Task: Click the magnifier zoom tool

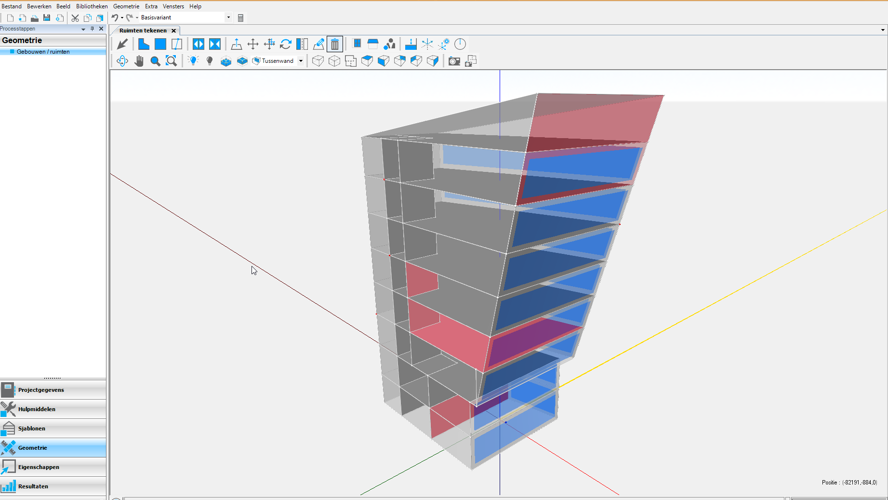Action: click(x=155, y=61)
